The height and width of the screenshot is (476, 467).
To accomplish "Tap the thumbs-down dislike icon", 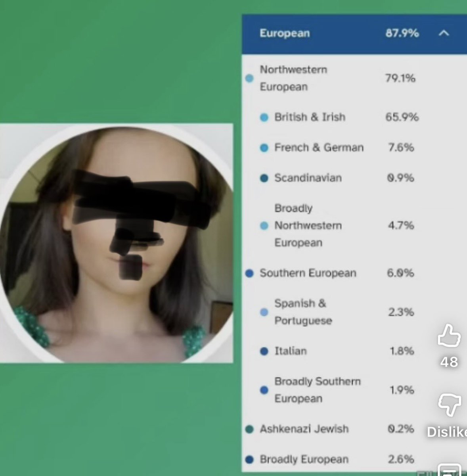I will [449, 405].
